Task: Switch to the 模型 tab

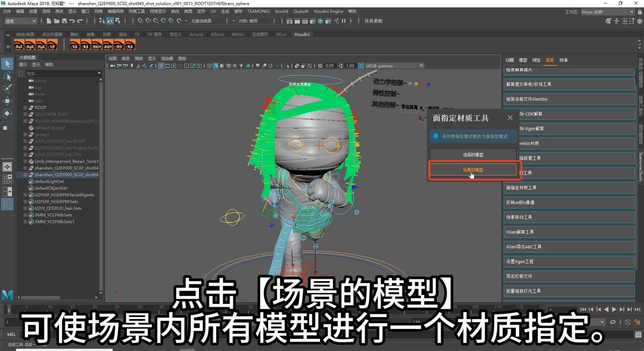Action: tap(523, 60)
